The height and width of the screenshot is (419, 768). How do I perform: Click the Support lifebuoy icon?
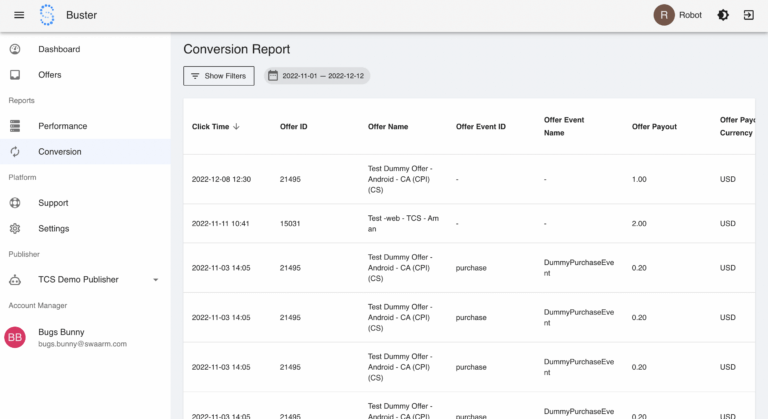click(15, 203)
